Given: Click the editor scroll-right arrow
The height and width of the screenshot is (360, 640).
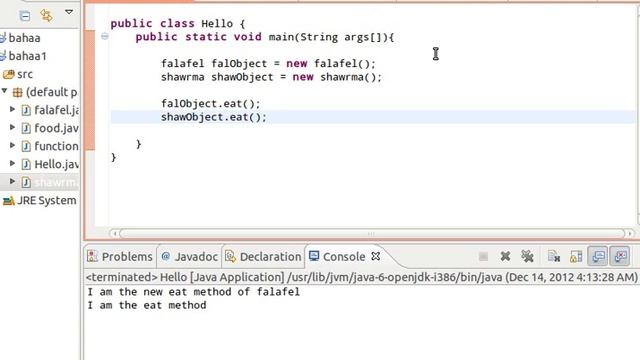Looking at the screenshot, I should point(629,234).
